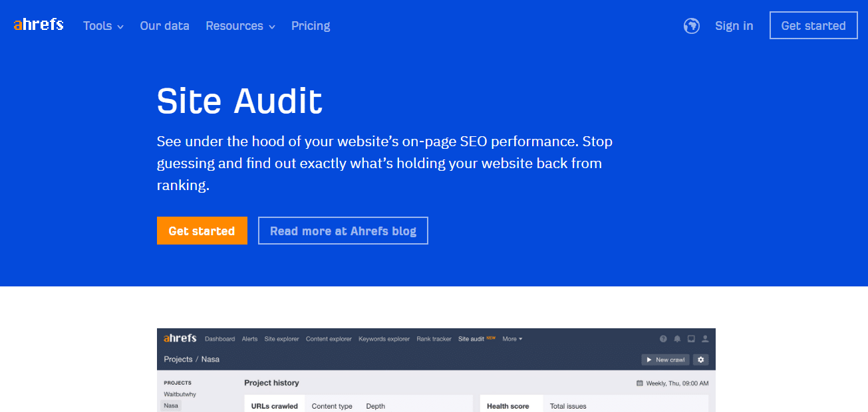Switch to the Total issues tab
The width and height of the screenshot is (868, 412).
[x=568, y=405]
